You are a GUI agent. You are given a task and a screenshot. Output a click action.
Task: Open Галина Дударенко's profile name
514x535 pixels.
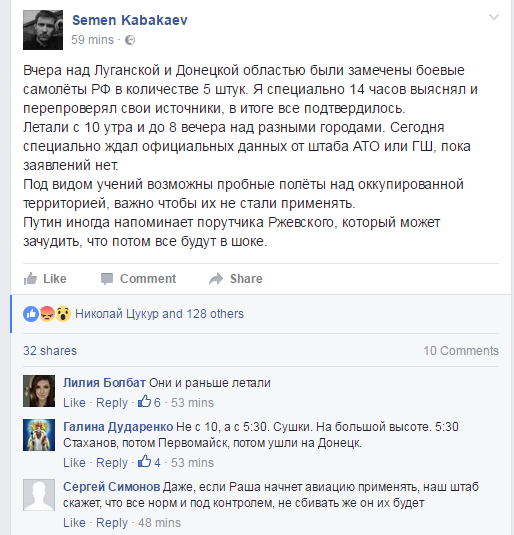118,426
